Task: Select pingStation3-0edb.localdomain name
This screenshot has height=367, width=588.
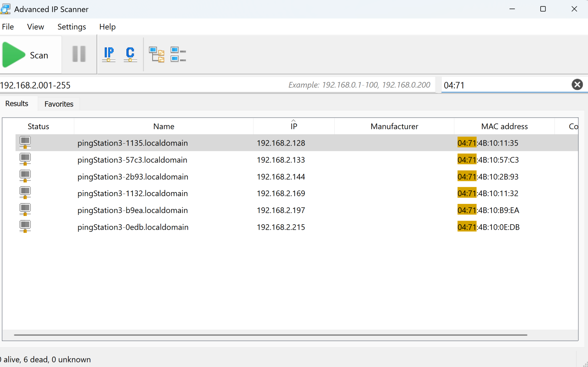Action: pos(133,227)
